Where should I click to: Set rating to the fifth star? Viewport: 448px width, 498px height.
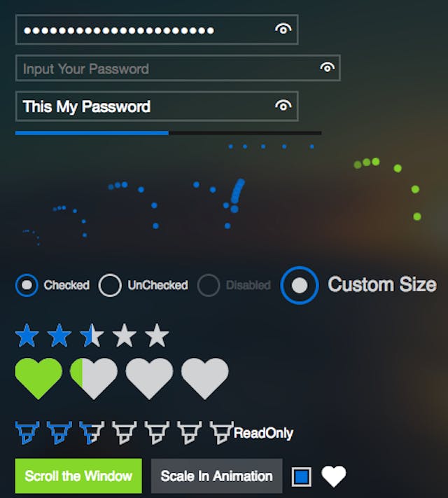(x=157, y=336)
